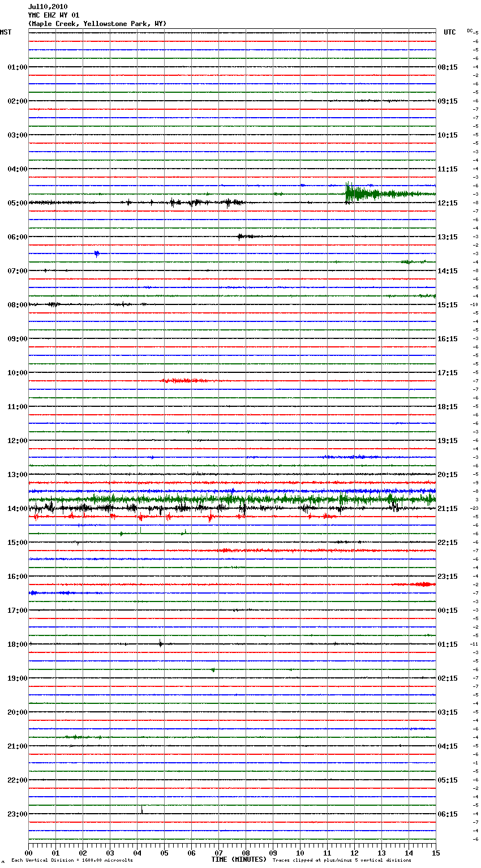Click the 01:15 UTC row label
481x868 pixels.
point(448,644)
